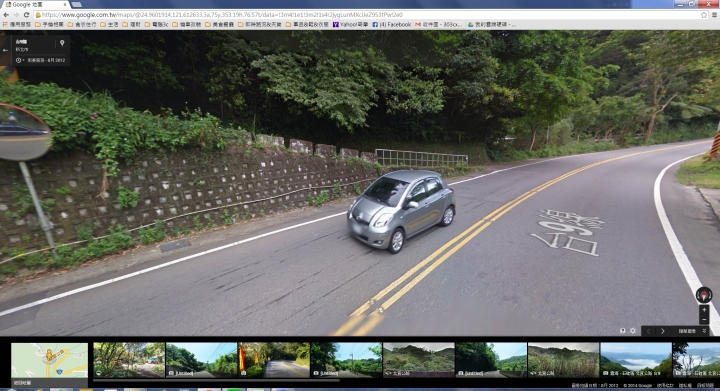Click the mini map thumbnail

click(x=50, y=360)
